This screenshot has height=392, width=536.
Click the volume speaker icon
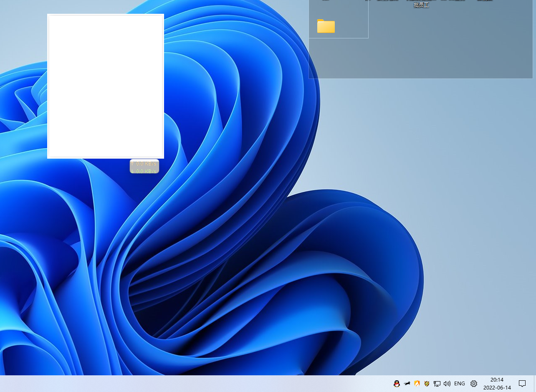click(447, 383)
